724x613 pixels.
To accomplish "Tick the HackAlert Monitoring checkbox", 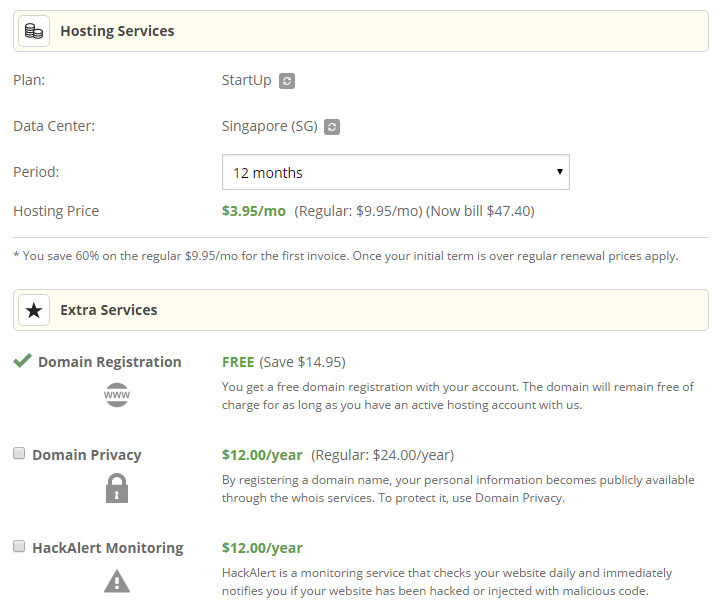I will [x=19, y=547].
